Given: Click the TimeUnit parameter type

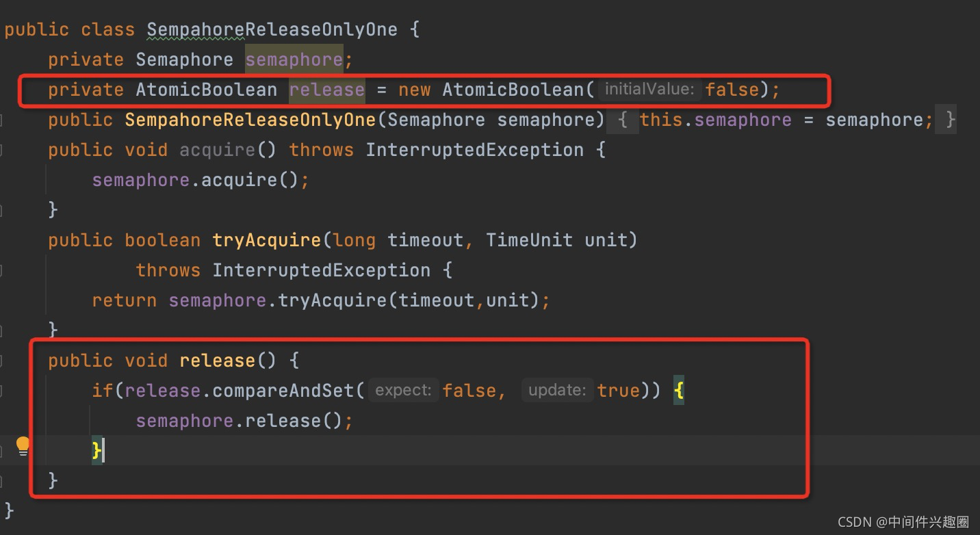Looking at the screenshot, I should tap(530, 240).
